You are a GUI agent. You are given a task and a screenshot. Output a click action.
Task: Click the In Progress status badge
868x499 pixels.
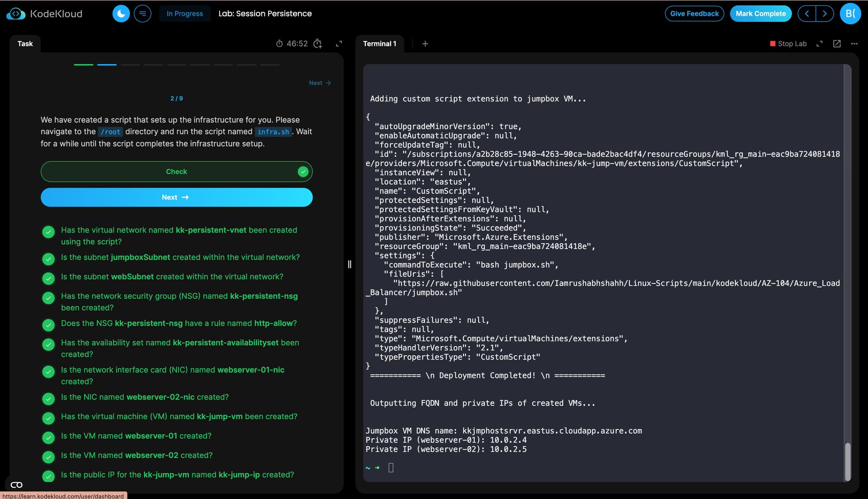pos(184,14)
